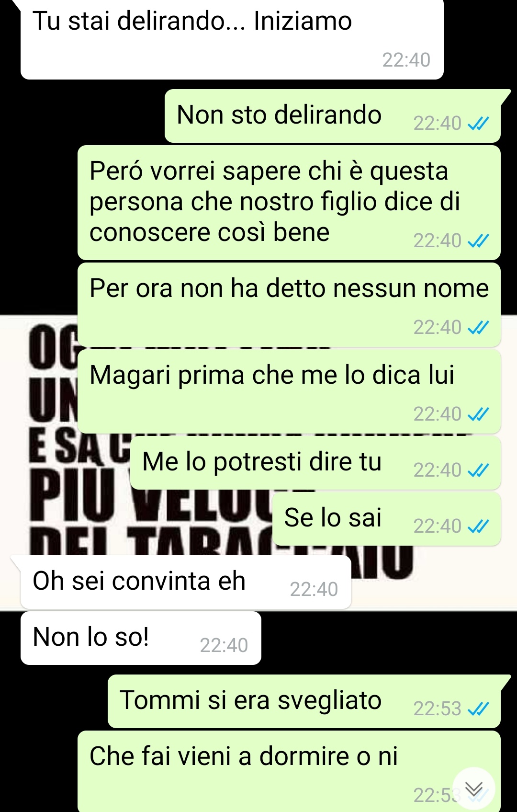517x812 pixels.
Task: Select message 'Tu stai delirando... Iniziamo'
Action: (x=192, y=21)
